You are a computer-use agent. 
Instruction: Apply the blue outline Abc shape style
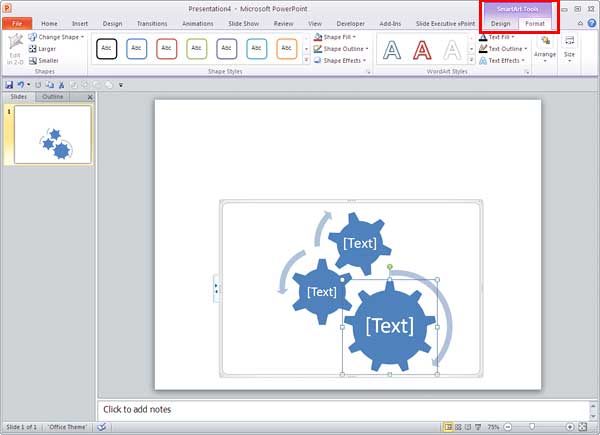(136, 49)
